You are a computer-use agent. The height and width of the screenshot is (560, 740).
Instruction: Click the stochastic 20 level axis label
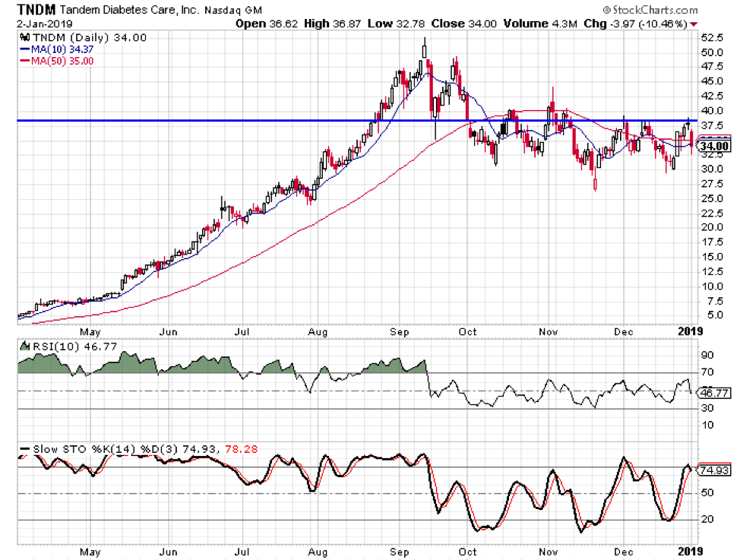pos(707,520)
